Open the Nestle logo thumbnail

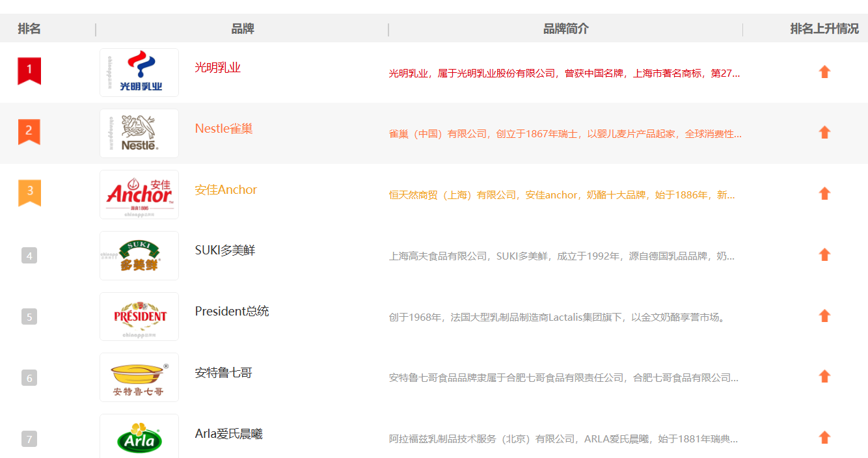pyautogui.click(x=139, y=133)
